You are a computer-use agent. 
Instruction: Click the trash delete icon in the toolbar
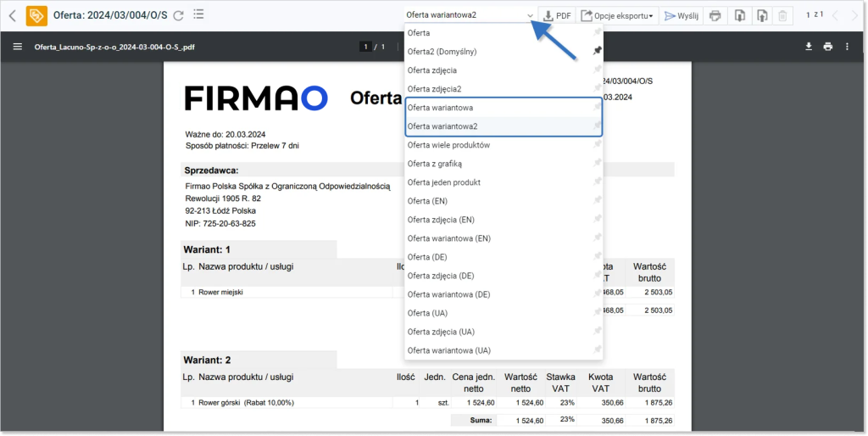pos(782,15)
